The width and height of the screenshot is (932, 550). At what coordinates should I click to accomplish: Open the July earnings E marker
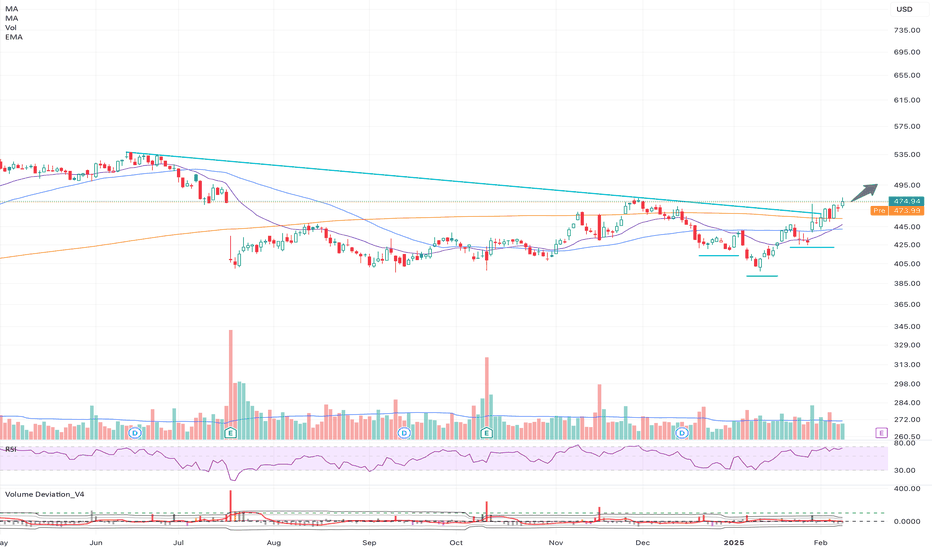(x=231, y=433)
